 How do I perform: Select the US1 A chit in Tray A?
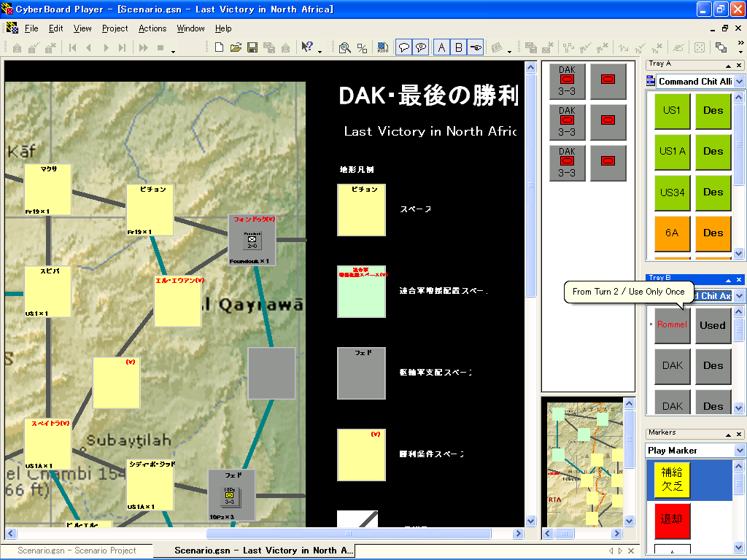pos(672,152)
